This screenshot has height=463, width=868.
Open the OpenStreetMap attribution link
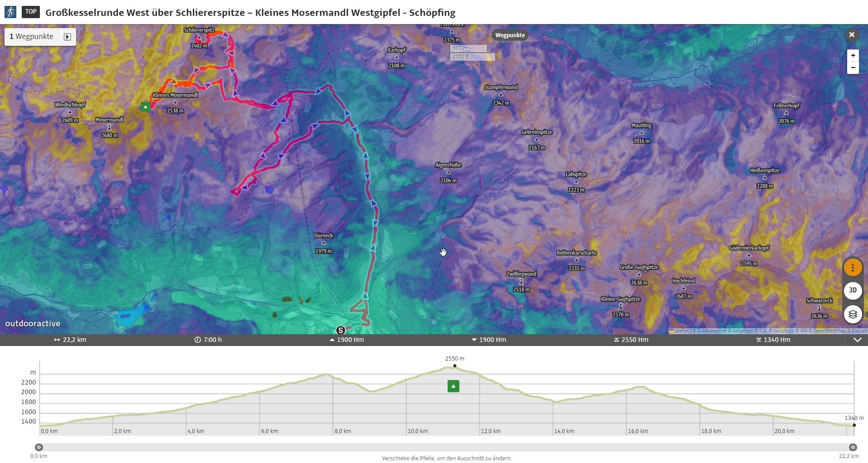tap(829, 331)
